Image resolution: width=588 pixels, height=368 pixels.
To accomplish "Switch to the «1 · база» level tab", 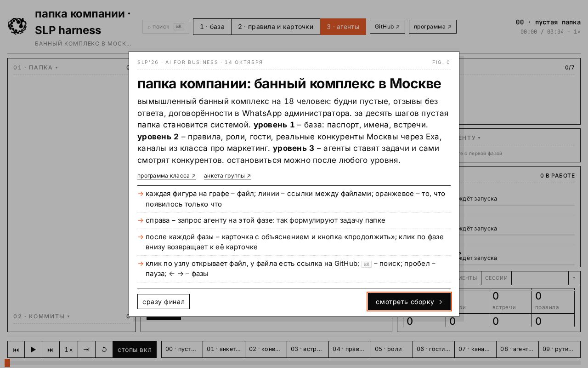I will (212, 27).
